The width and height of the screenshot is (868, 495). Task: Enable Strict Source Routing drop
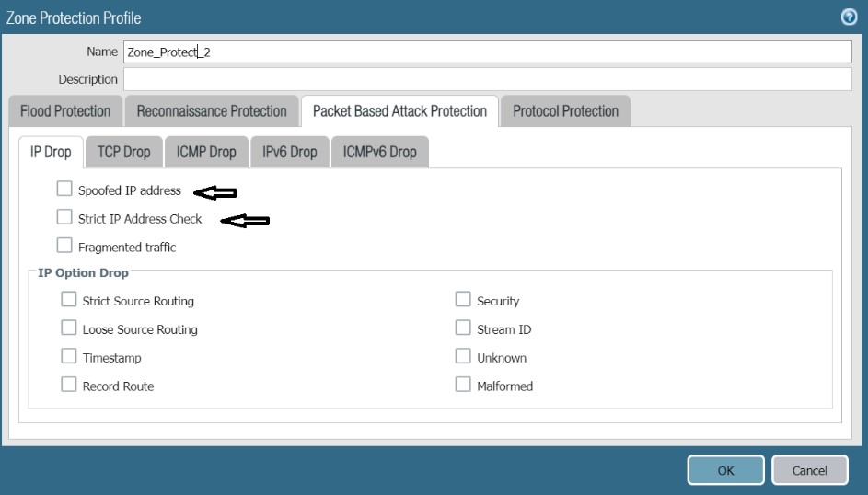pos(69,300)
